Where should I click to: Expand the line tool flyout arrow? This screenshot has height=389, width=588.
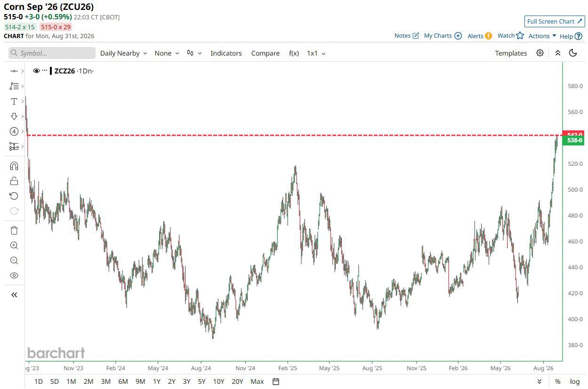22,71
